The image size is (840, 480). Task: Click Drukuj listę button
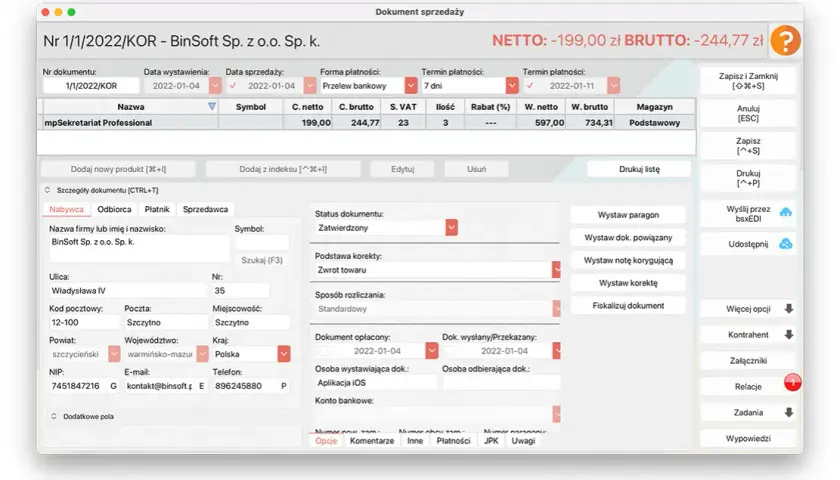pos(639,169)
